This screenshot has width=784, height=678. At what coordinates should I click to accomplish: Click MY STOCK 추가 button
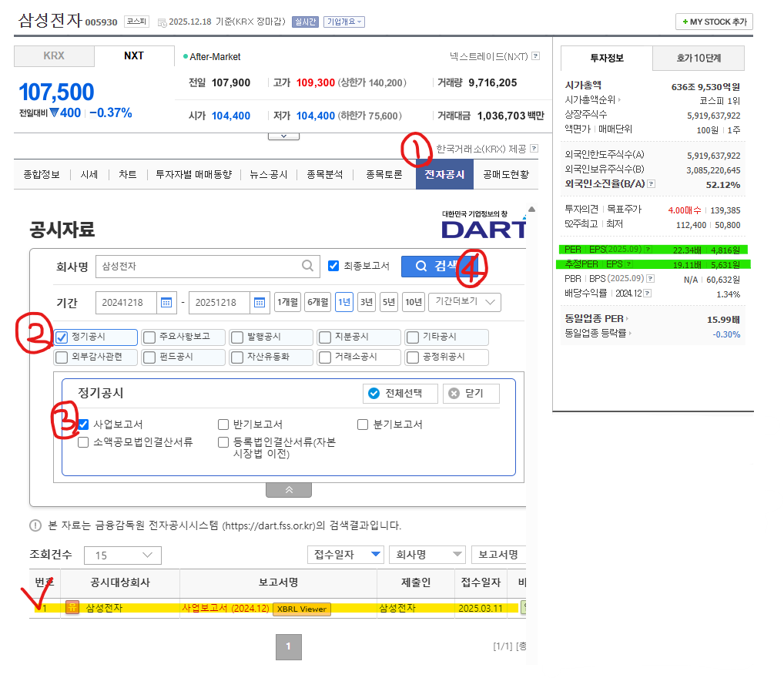tap(714, 22)
